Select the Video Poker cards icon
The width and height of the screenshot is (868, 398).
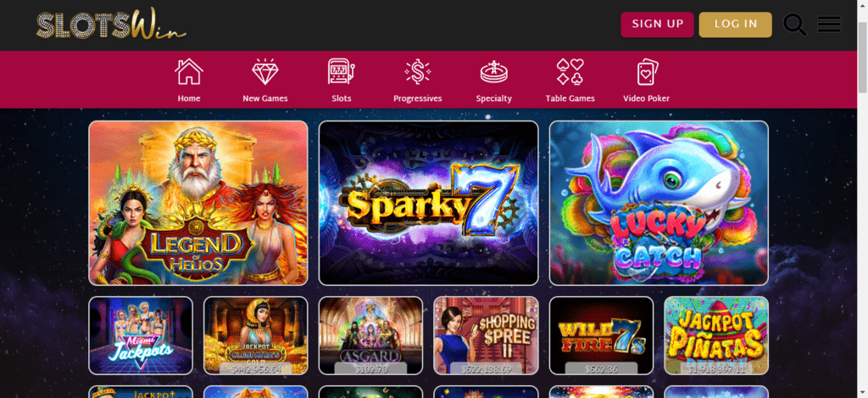point(647,72)
